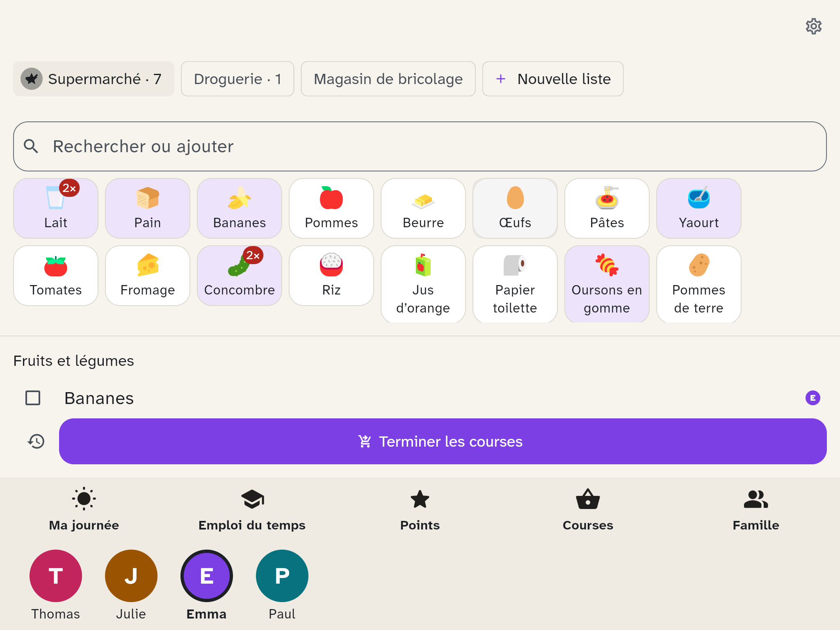Tap the Bananes tile
Viewport: 840px width, 630px height.
pos(240,208)
